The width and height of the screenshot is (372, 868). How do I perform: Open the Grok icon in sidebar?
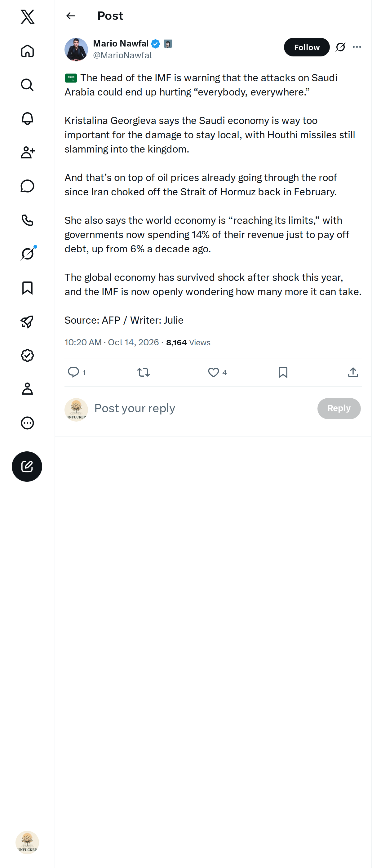click(27, 254)
